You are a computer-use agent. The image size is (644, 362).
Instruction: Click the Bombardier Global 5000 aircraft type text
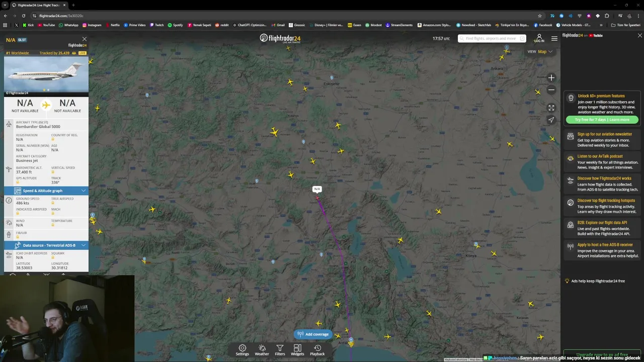(38, 127)
